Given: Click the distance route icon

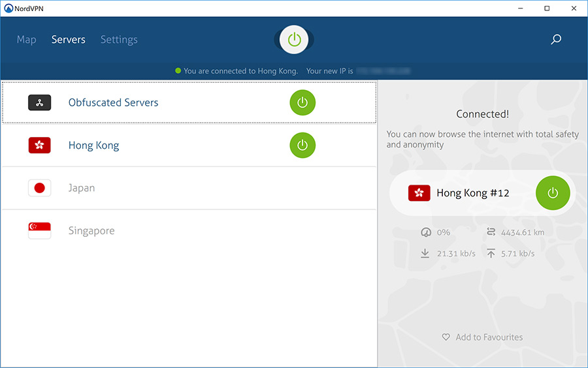Looking at the screenshot, I should point(491,232).
